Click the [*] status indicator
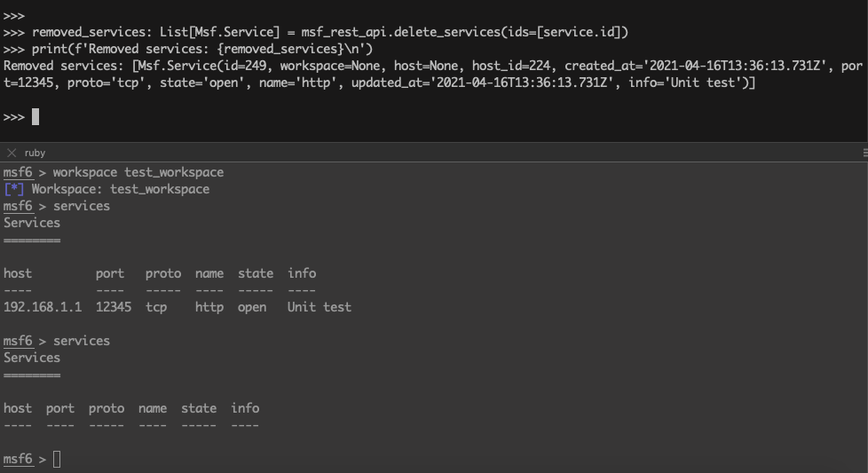 pos(14,189)
